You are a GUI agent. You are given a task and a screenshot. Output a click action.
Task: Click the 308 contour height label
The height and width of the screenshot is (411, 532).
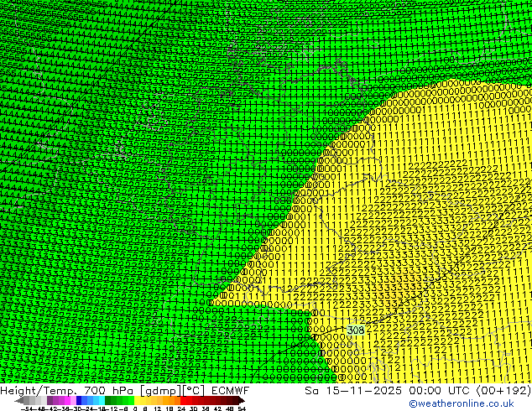click(x=356, y=330)
